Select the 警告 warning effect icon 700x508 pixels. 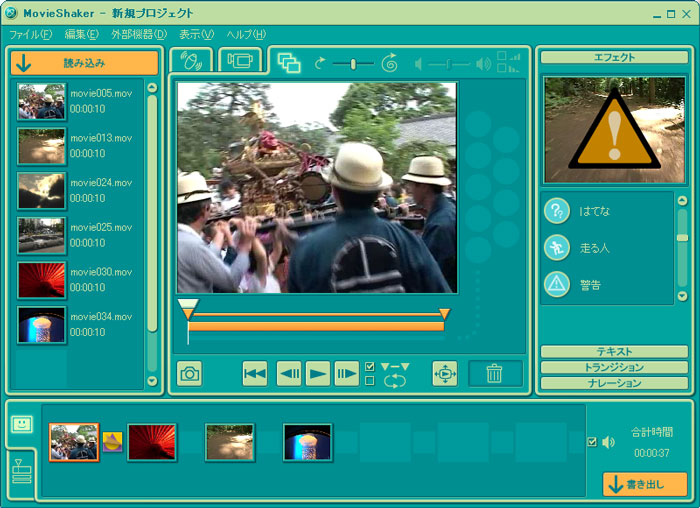[x=557, y=284]
